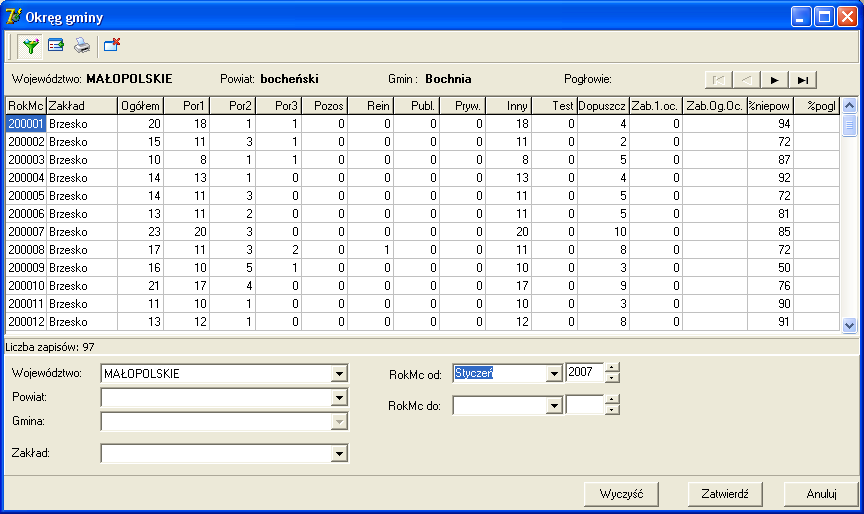Click the Dopuszcz column header
Viewport: 864px width, 514px height.
pyautogui.click(x=603, y=106)
